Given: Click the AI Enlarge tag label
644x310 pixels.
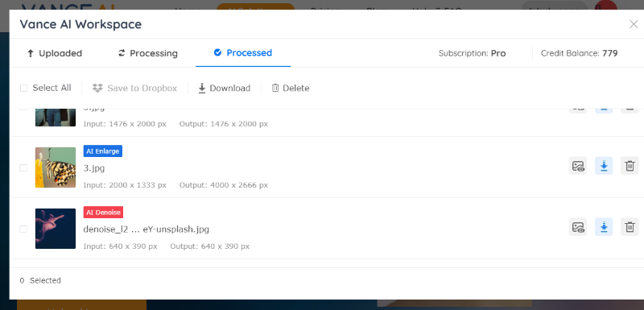Looking at the screenshot, I should pos(103,151).
